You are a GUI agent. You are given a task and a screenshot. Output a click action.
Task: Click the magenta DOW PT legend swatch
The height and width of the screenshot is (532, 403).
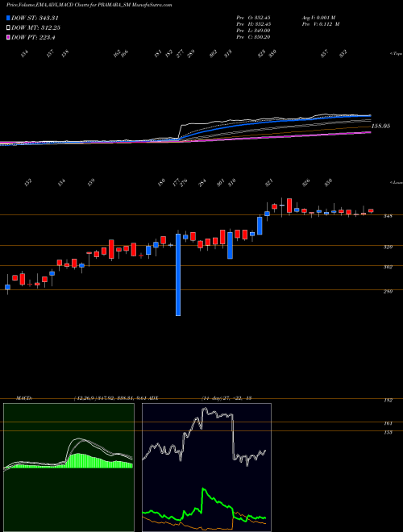pos(9,38)
